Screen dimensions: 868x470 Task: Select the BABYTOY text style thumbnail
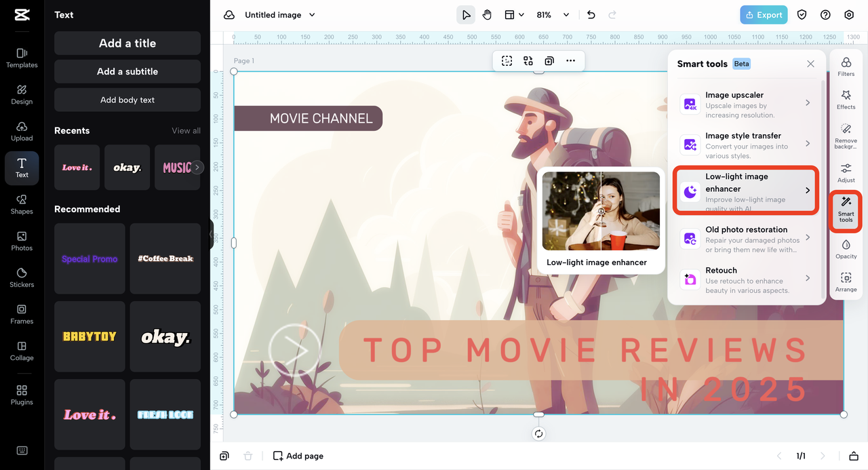click(x=90, y=336)
